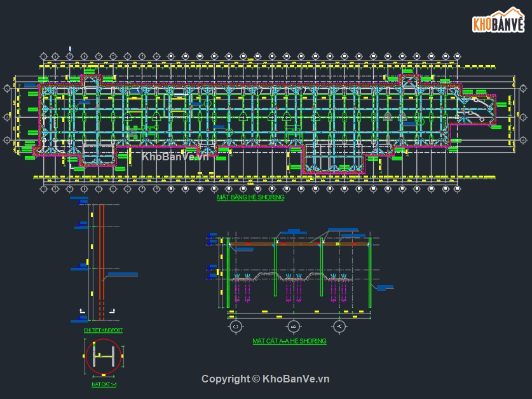Select the horizontal brown strut beam in section
The width and height of the screenshot is (532, 399).
299,244
